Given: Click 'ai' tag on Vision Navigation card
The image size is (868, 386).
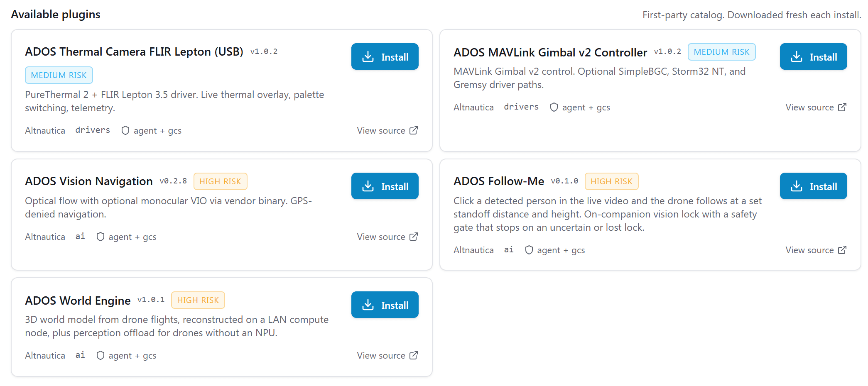Looking at the screenshot, I should 80,237.
